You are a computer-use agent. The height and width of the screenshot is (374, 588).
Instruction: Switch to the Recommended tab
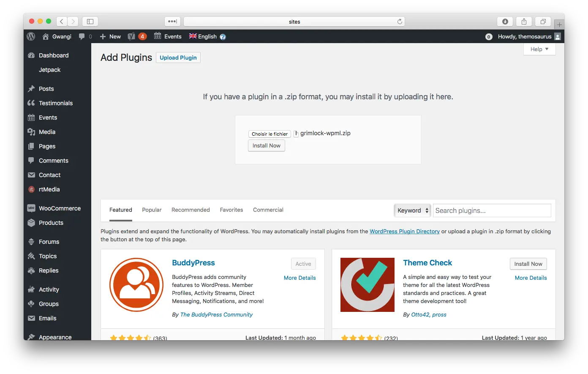191,210
